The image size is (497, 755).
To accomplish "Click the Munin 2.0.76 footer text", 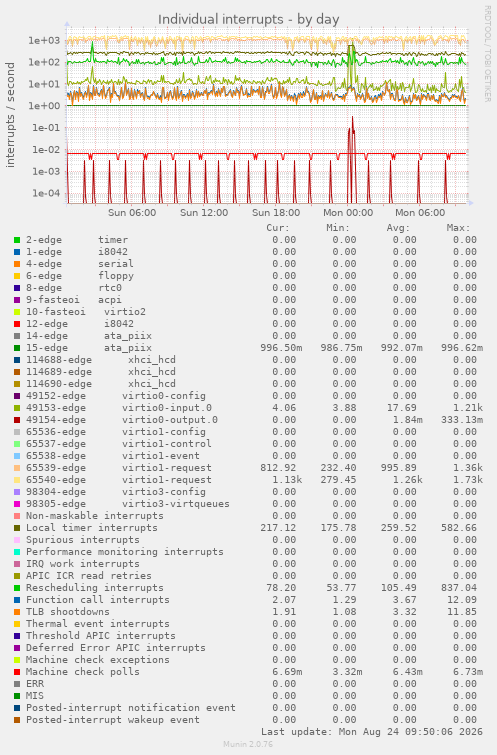I will [x=248, y=744].
